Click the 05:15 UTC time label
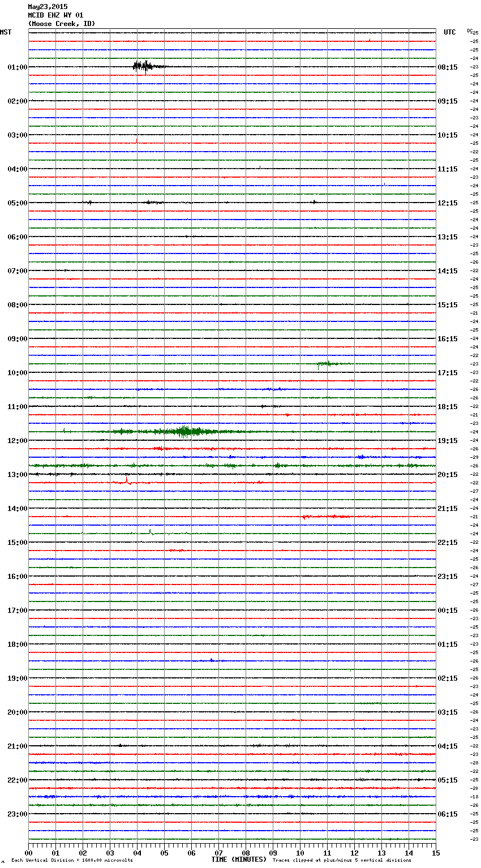The height and width of the screenshot is (868, 481). click(448, 780)
